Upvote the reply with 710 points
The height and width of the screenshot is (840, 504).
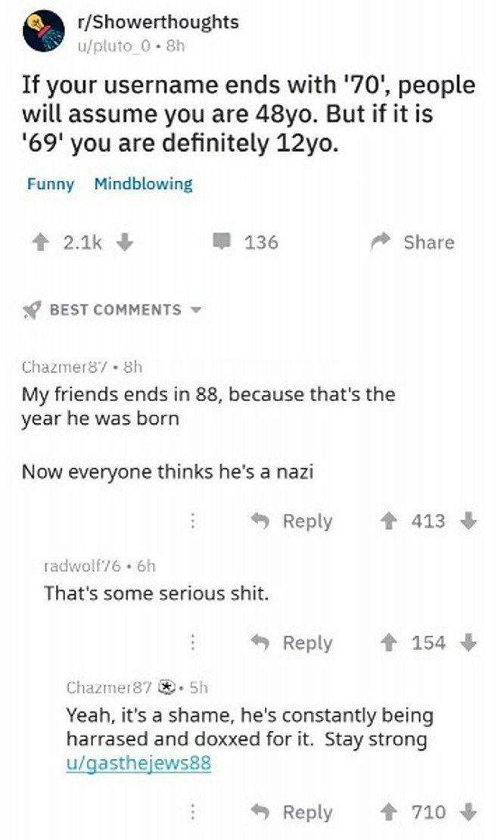point(387,813)
